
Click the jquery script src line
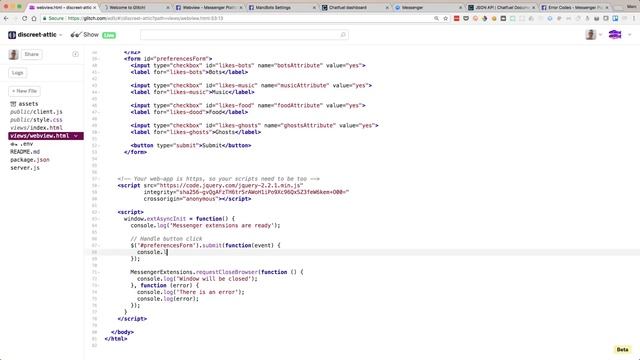[x=210, y=186]
